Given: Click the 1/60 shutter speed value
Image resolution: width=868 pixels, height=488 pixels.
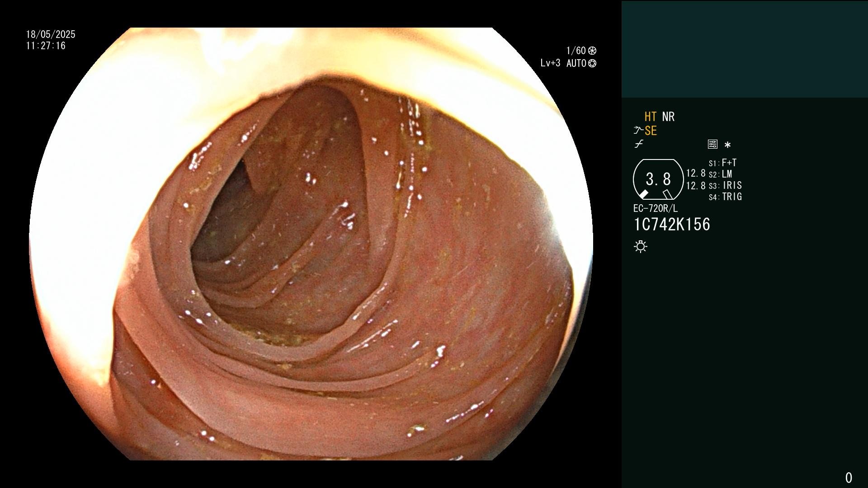Looking at the screenshot, I should pos(576,51).
